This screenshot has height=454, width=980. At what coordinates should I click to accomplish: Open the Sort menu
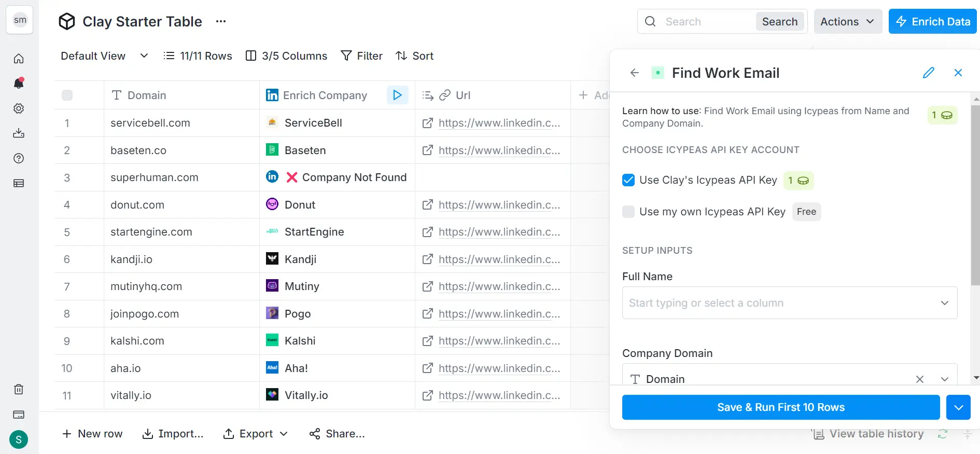[x=414, y=56]
